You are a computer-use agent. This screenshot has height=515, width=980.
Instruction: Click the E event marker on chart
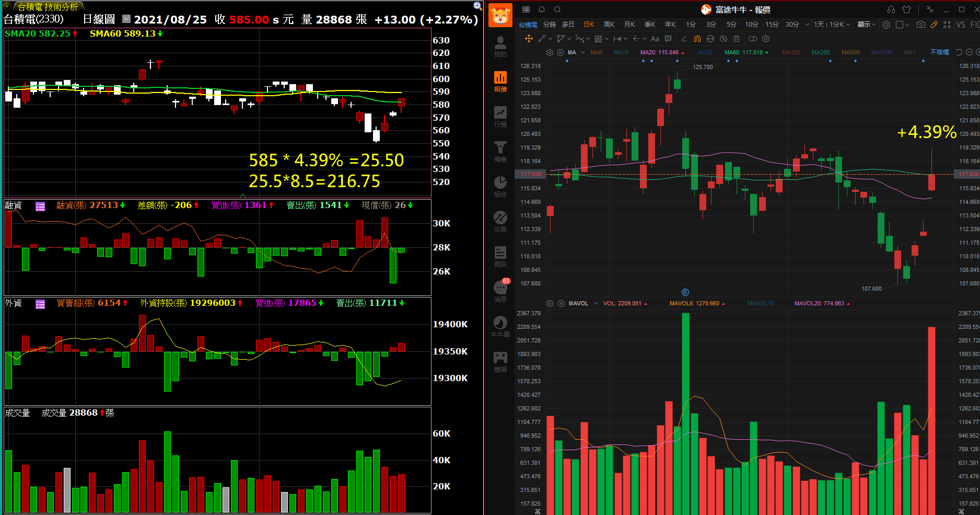pos(685,292)
